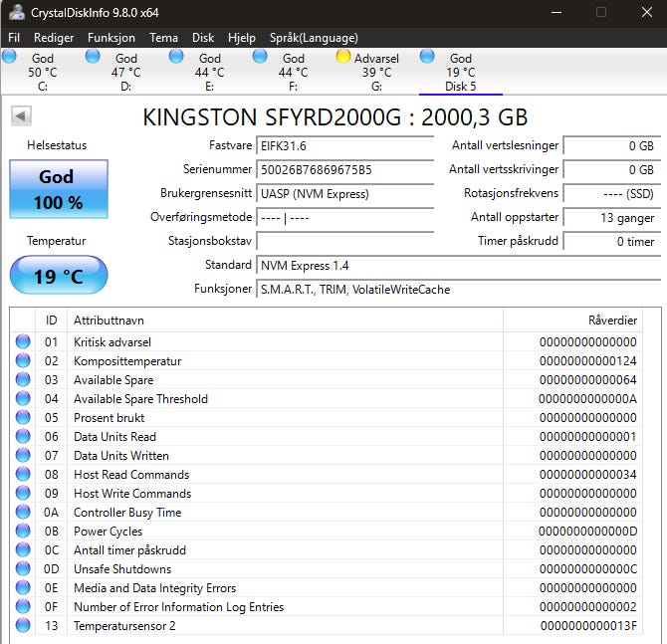The height and width of the screenshot is (644, 667).
Task: Open the Fil menu
Action: click(x=14, y=37)
